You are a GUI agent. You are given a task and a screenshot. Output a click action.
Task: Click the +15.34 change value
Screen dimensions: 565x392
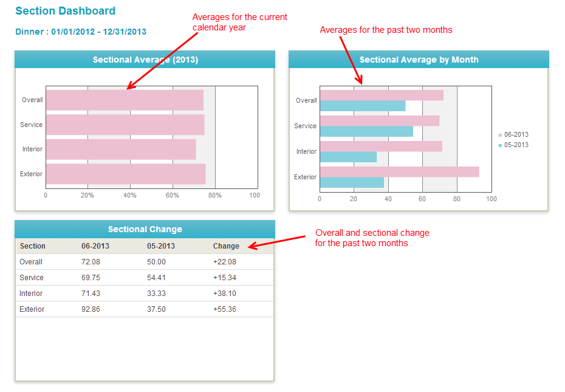(225, 278)
